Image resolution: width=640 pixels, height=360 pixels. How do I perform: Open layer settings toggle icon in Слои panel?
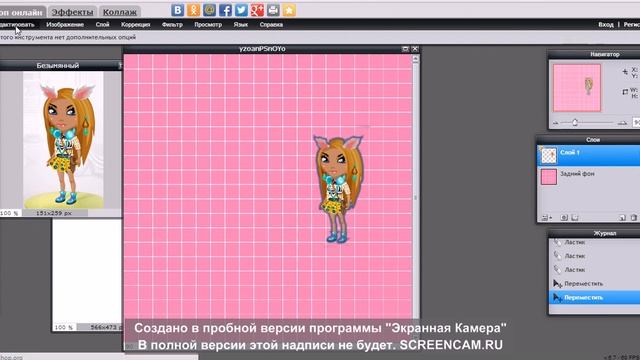[x=546, y=218]
